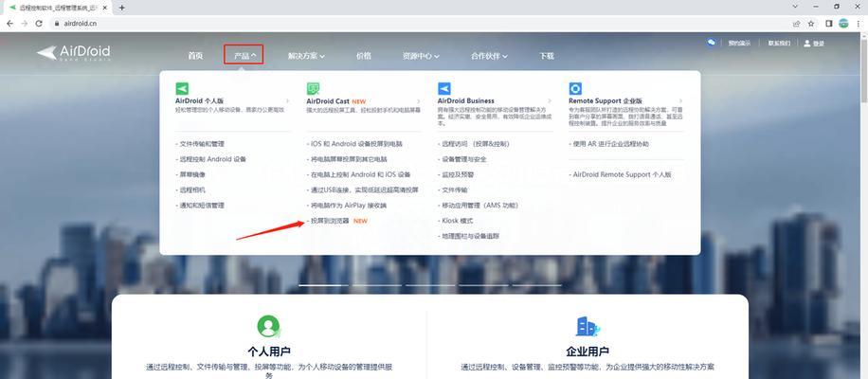
Task: Open the 下载 nav item
Action: (547, 56)
